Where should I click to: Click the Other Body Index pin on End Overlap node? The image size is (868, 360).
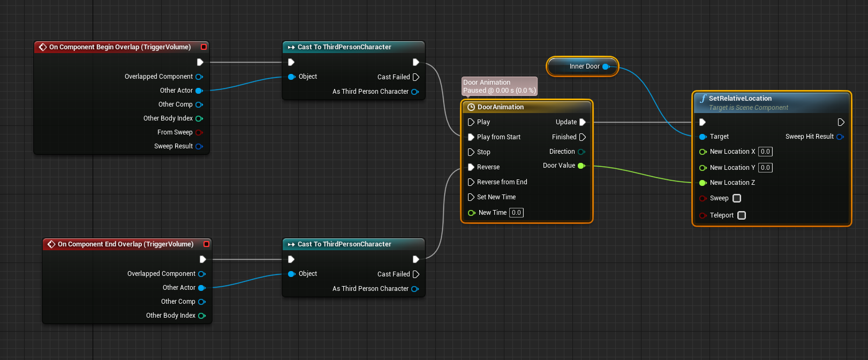point(202,316)
